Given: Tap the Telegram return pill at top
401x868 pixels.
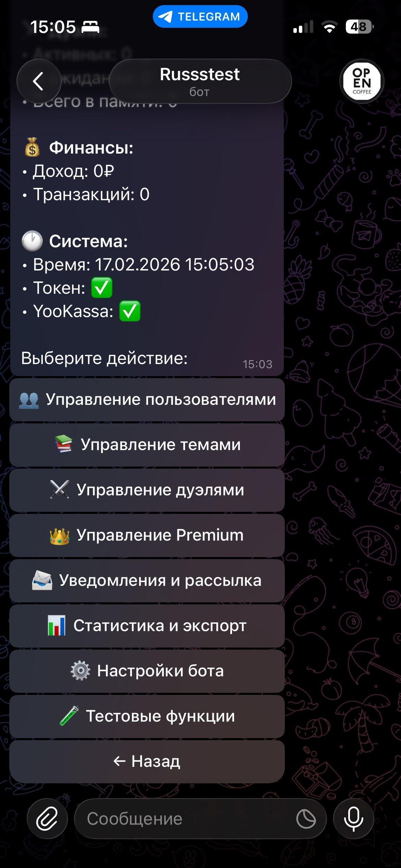Looking at the screenshot, I should (x=200, y=16).
